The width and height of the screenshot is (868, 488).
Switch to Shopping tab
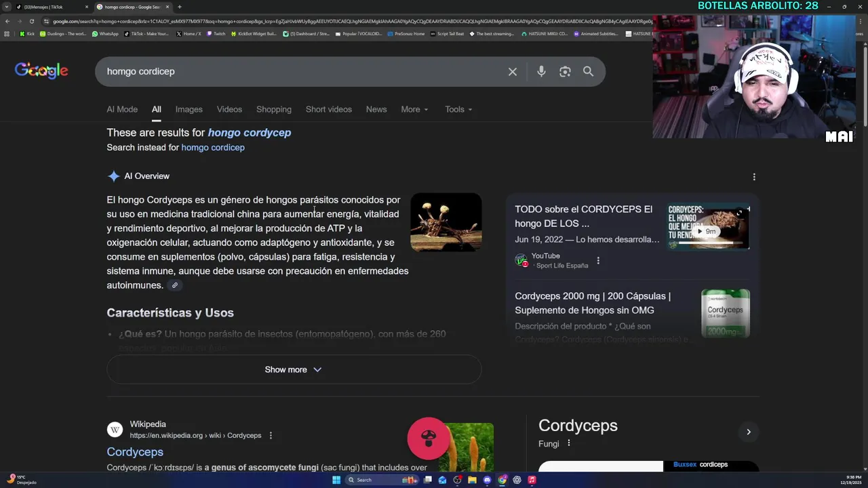pyautogui.click(x=274, y=109)
